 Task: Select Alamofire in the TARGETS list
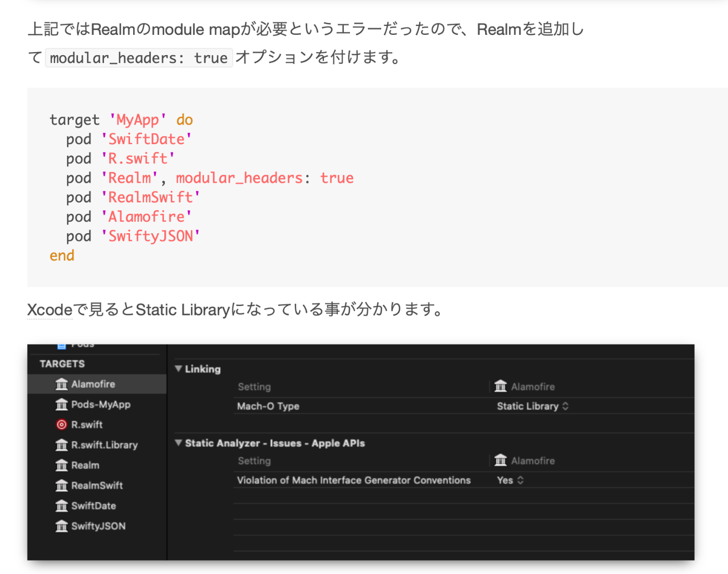[x=97, y=384]
